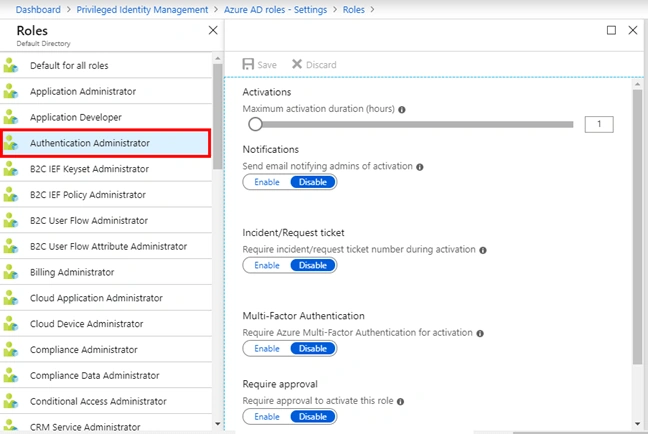
Task: Select Compliance Administrator role
Action: coord(106,350)
